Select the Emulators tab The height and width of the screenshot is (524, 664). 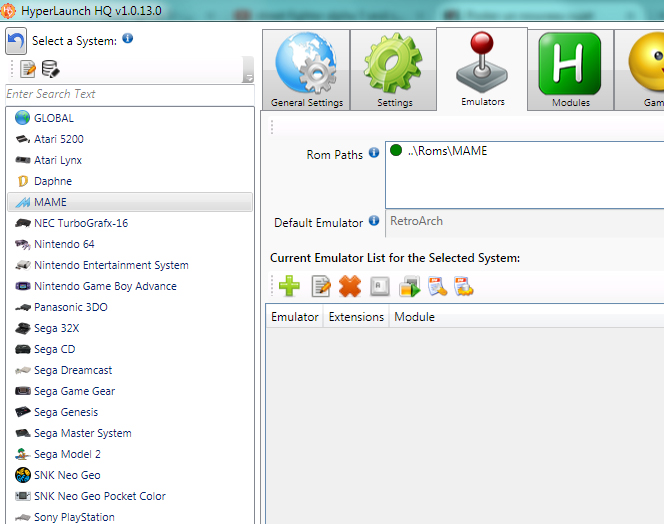[482, 69]
